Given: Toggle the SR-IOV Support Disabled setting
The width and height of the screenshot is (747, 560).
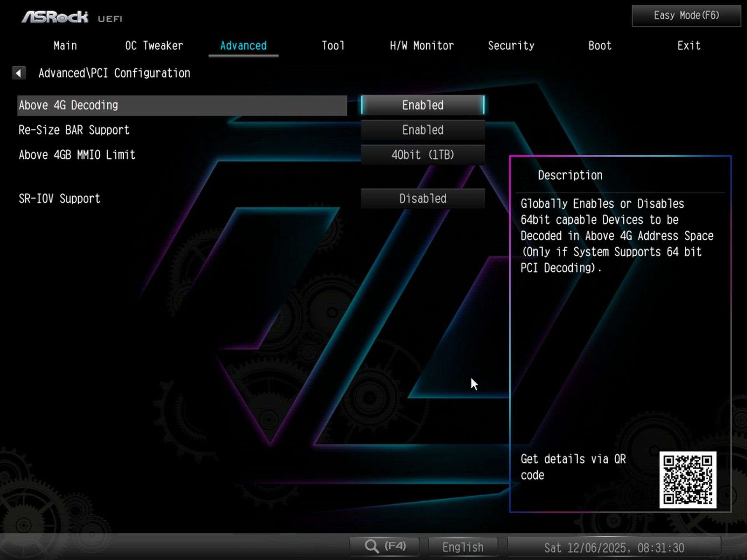Looking at the screenshot, I should coord(423,199).
